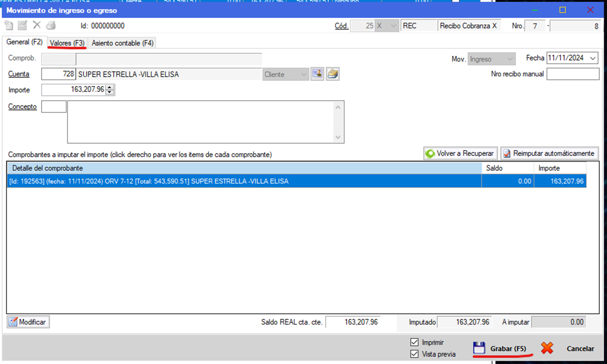Click the edit record toolbar icon
Viewport: 607px width, 364px height.
tap(22, 26)
